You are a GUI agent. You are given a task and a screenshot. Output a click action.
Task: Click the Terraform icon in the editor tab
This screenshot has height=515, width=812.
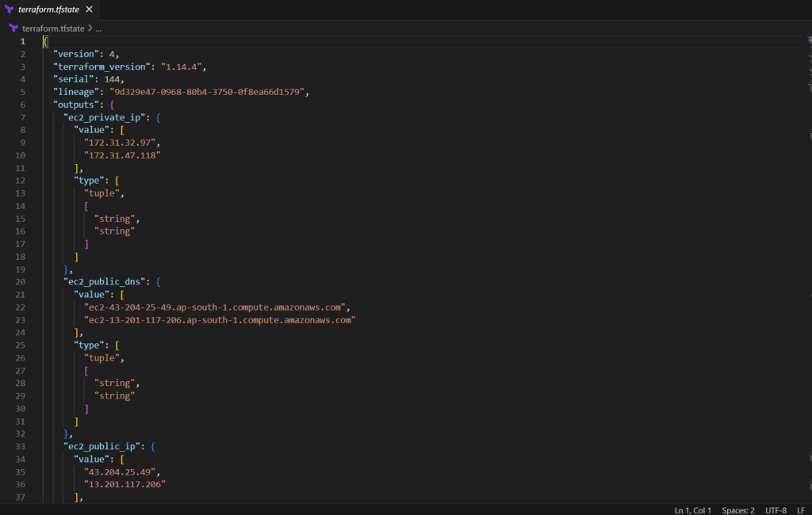(x=10, y=10)
